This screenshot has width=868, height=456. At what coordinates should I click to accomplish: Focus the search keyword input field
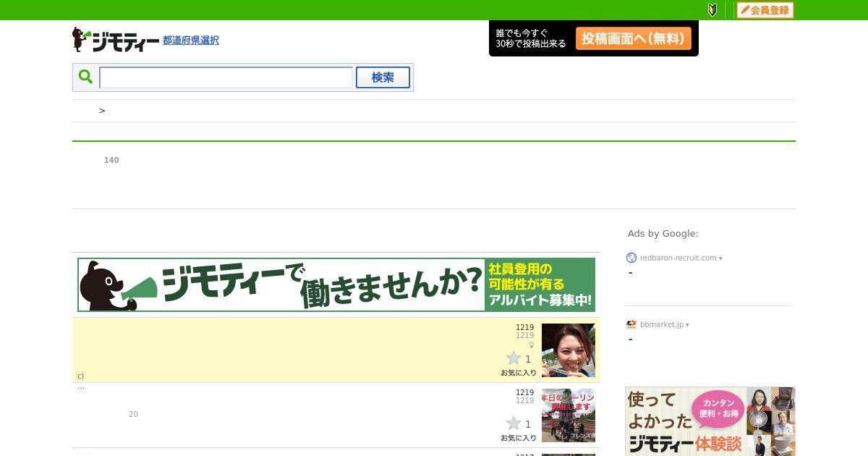pyautogui.click(x=226, y=77)
